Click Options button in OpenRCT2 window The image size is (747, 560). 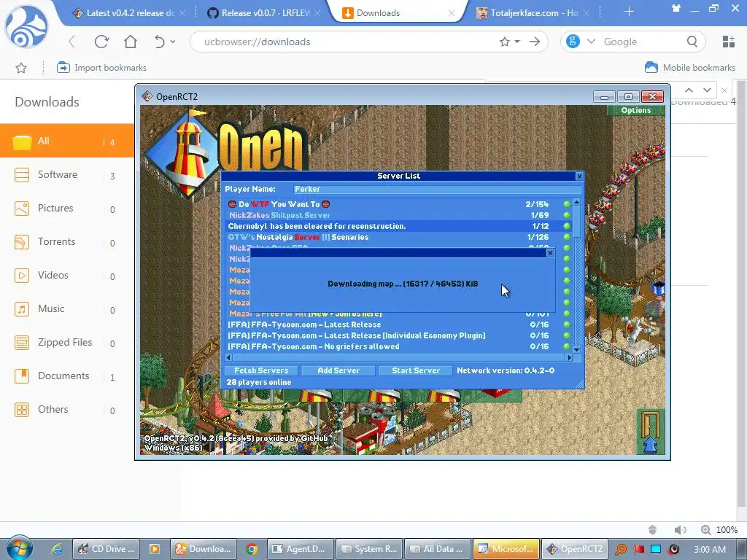[x=635, y=110]
